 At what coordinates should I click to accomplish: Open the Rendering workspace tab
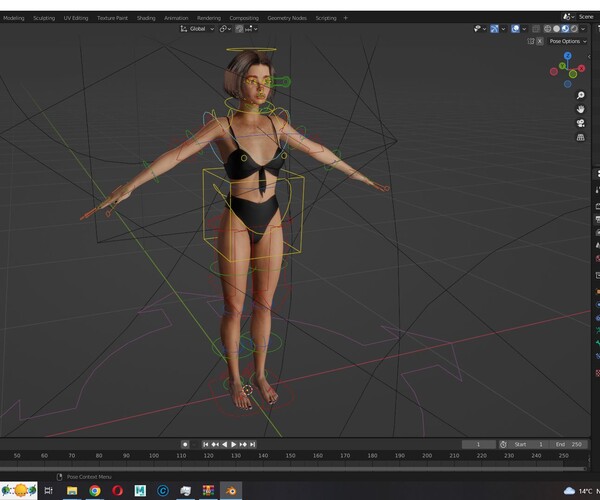[209, 18]
